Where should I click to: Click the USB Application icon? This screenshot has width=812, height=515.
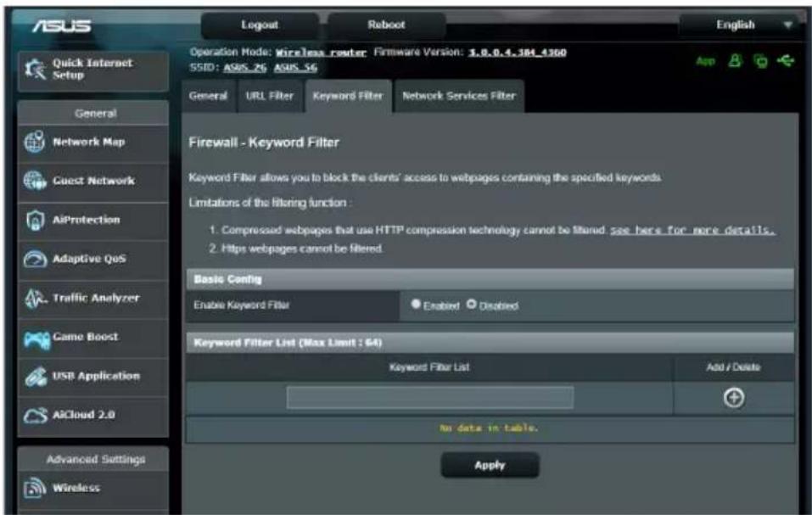[x=36, y=377]
